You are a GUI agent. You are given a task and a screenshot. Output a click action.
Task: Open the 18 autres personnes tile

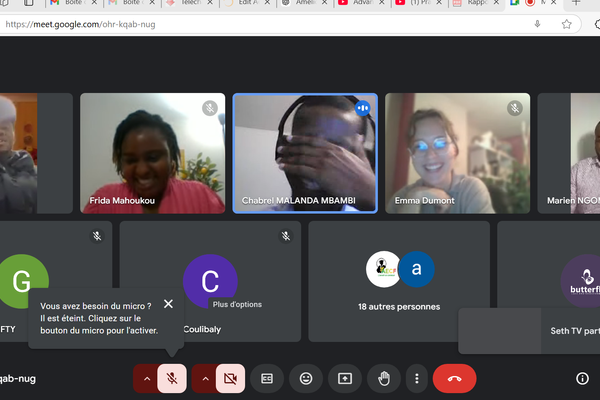(399, 281)
